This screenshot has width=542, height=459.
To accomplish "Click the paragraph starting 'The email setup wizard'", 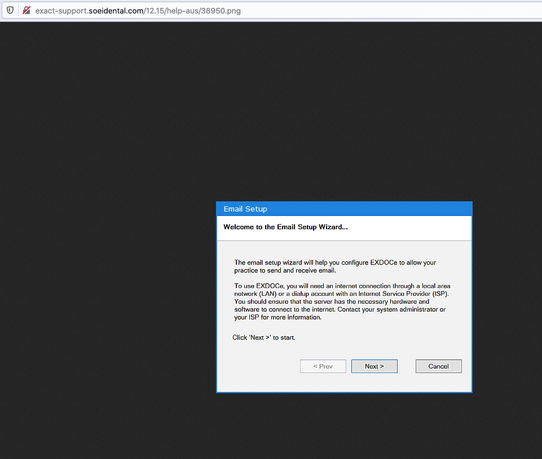I will click(x=335, y=266).
